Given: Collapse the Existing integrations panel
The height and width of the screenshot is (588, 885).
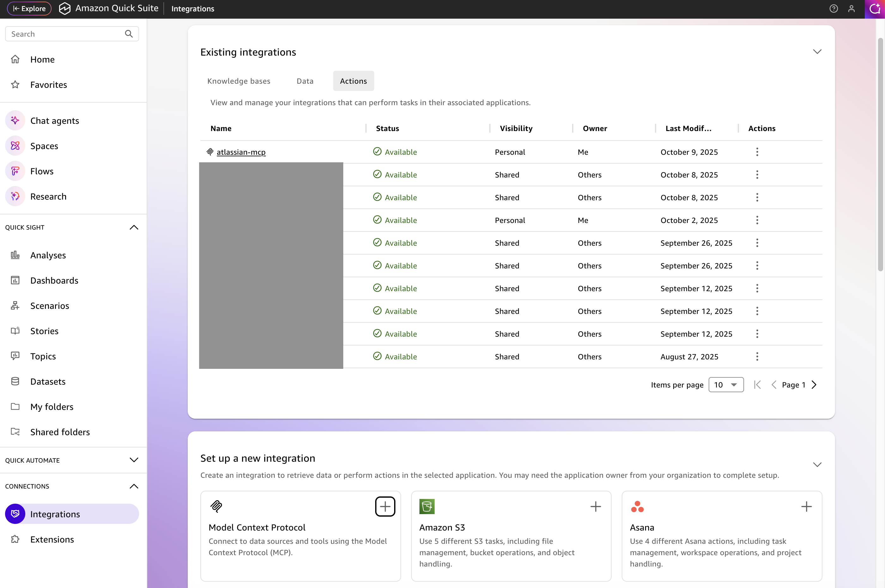Looking at the screenshot, I should [817, 52].
